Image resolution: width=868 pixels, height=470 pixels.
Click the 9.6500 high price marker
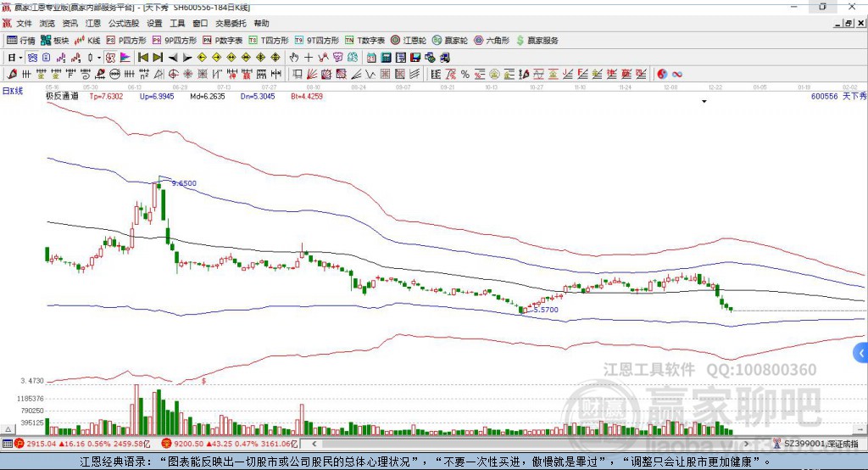point(184,183)
